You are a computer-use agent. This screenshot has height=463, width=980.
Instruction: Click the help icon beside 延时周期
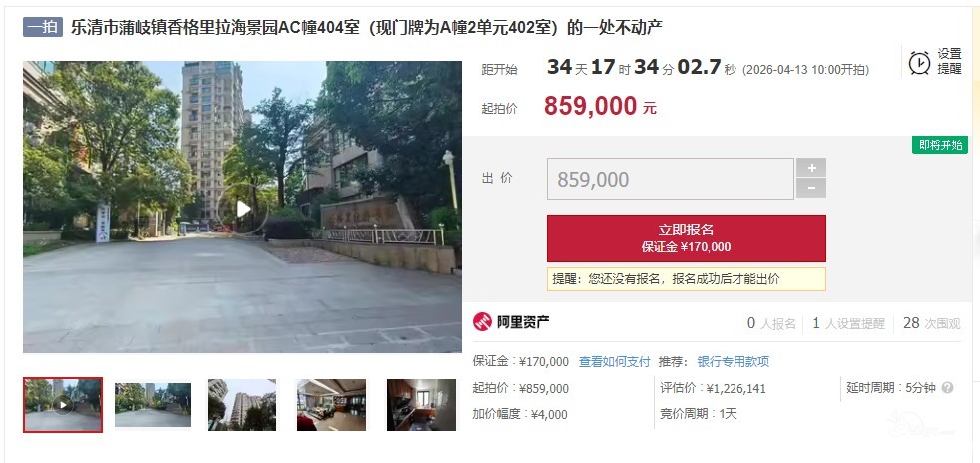tap(947, 388)
